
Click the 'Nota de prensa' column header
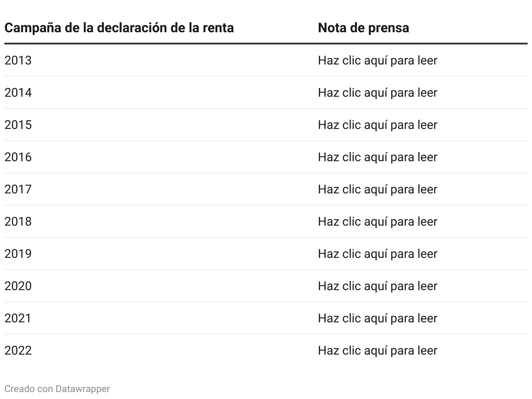click(364, 28)
